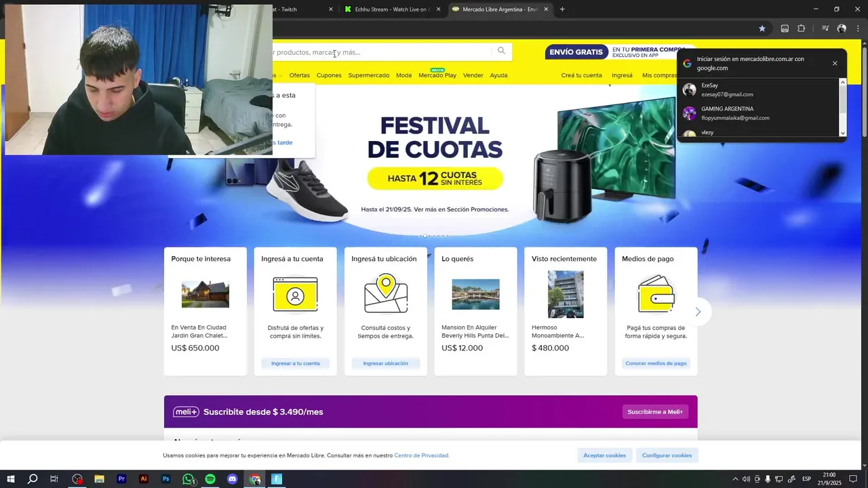Open Mis compras
The height and width of the screenshot is (488, 868).
659,75
